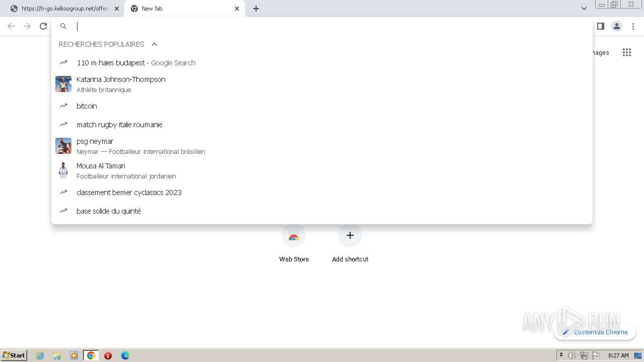Select base solide du quinté suggestion

click(x=322, y=211)
